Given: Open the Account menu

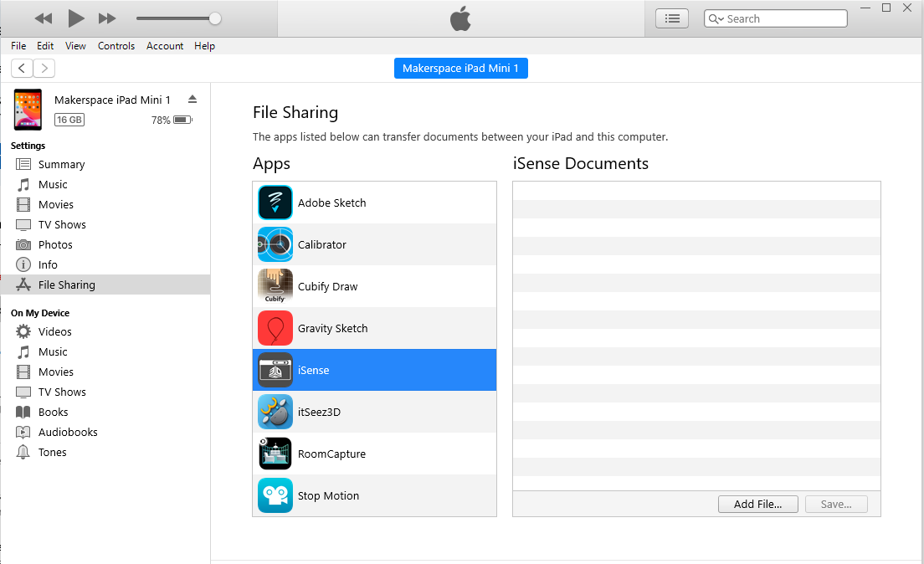Looking at the screenshot, I should (x=165, y=46).
